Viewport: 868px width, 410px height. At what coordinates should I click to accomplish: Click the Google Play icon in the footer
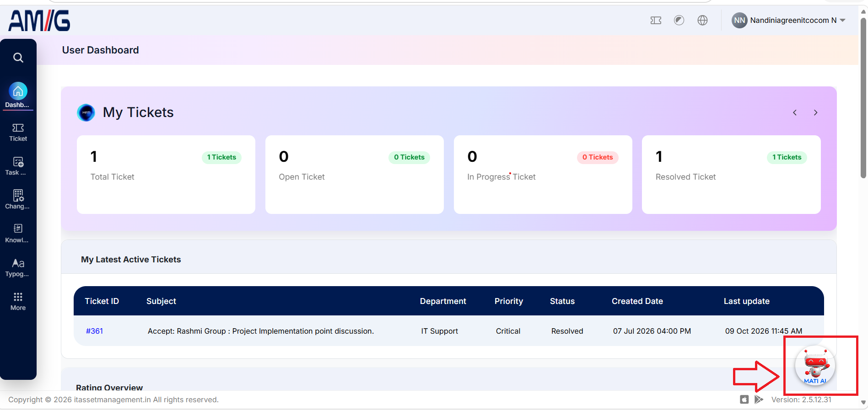(x=759, y=399)
